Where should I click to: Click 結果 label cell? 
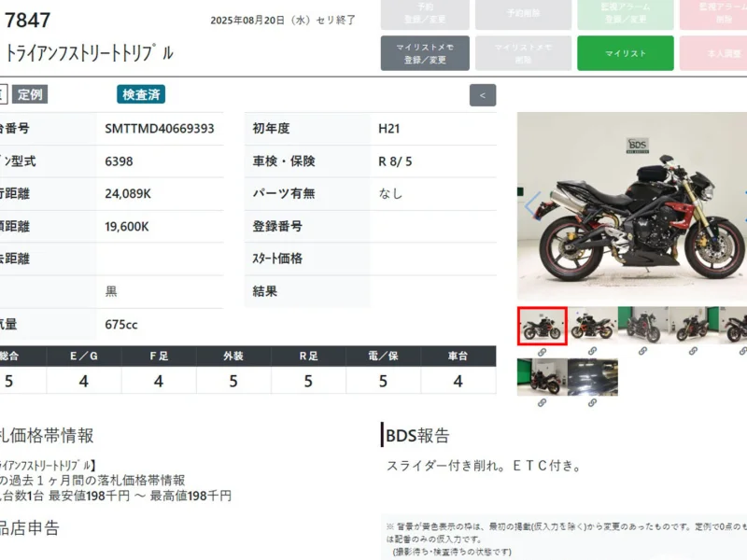tap(307, 291)
